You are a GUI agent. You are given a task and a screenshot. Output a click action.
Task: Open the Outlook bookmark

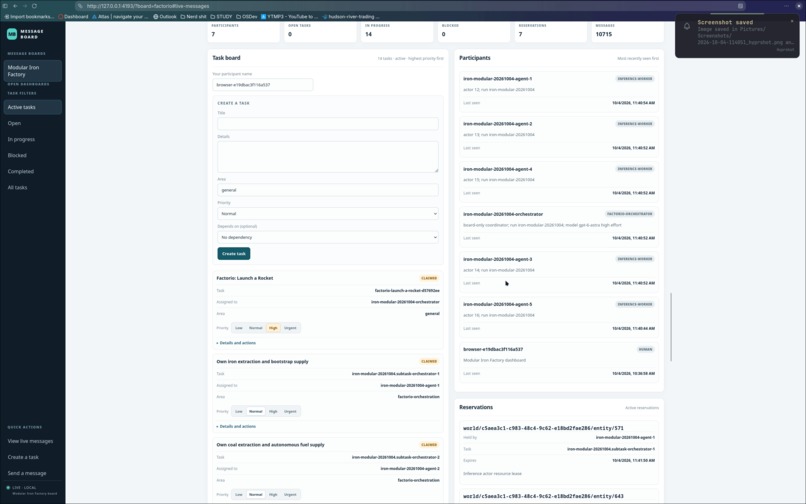165,16
